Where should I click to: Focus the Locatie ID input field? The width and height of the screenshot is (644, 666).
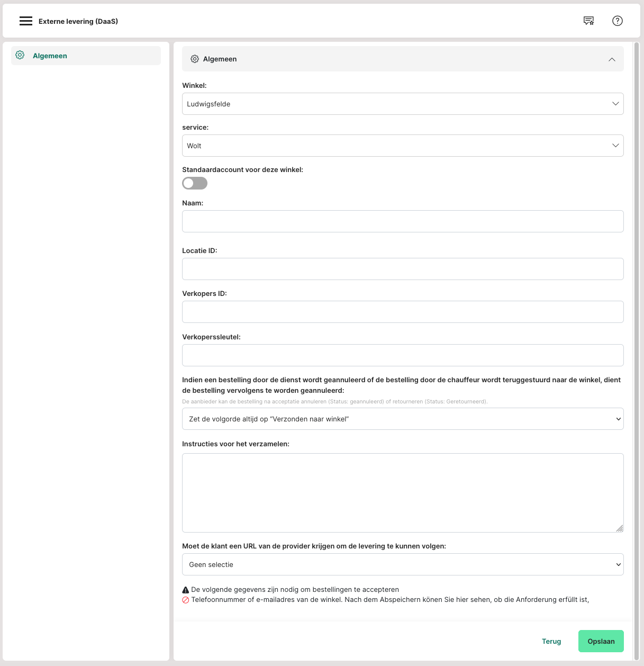tap(402, 269)
